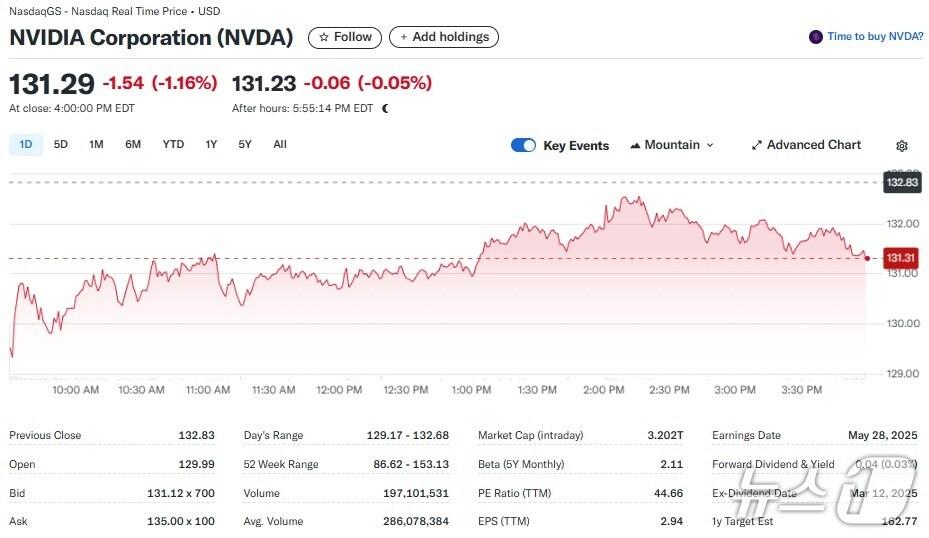Click the red current price marker dot
The width and height of the screenshot is (929, 538).
(866, 258)
